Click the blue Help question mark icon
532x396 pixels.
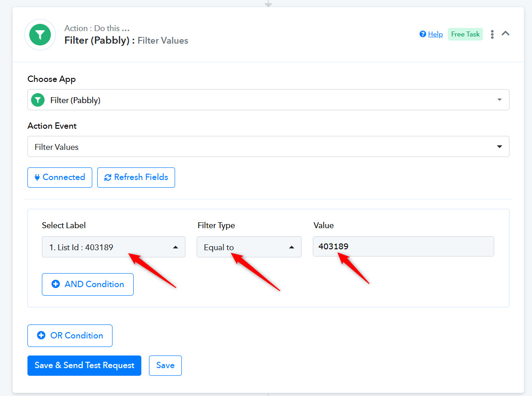point(423,34)
